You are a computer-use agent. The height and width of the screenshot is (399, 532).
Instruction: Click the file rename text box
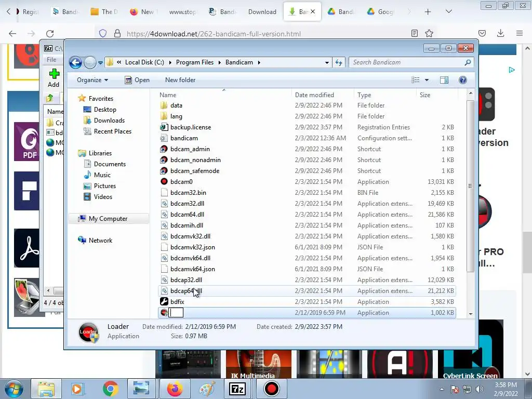click(x=176, y=312)
